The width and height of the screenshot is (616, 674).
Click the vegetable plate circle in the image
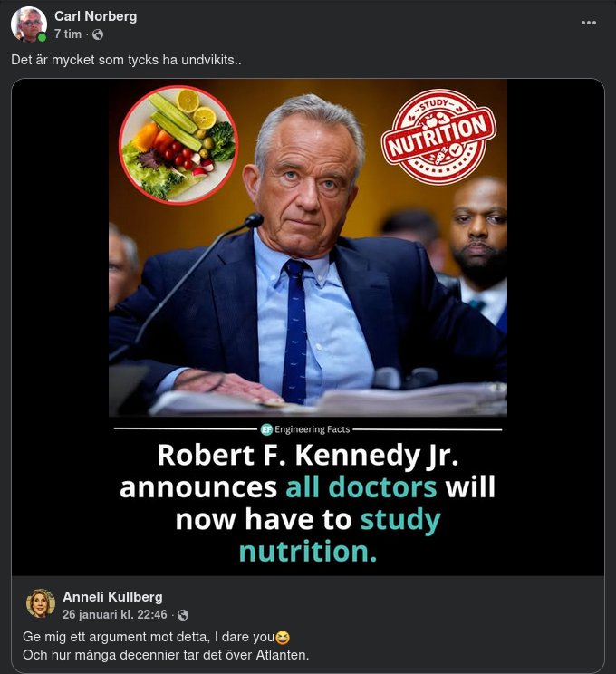click(x=178, y=144)
